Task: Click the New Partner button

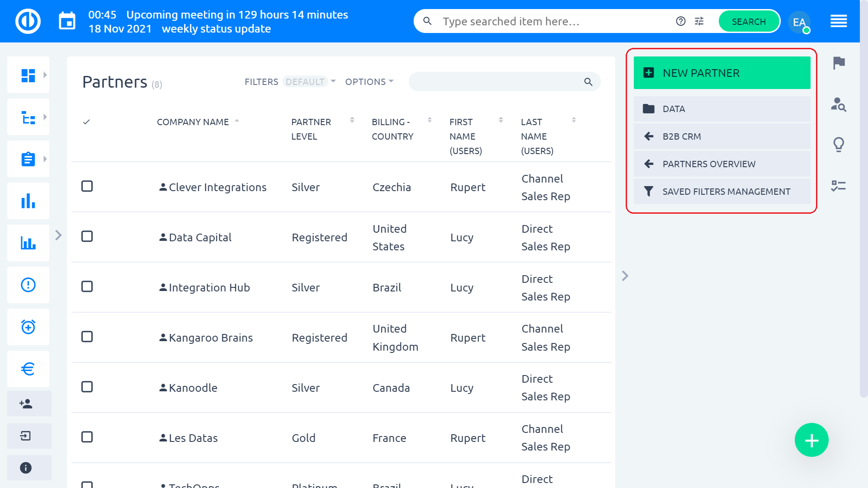Action: pyautogui.click(x=722, y=73)
